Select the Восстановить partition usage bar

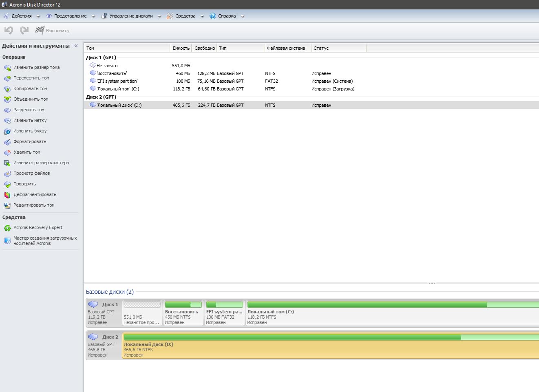[183, 304]
